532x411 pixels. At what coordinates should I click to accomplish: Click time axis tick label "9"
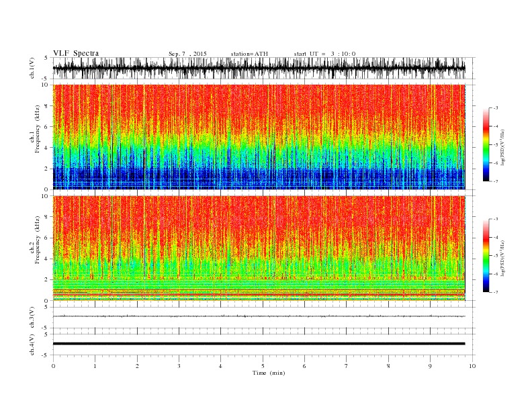(x=430, y=366)
